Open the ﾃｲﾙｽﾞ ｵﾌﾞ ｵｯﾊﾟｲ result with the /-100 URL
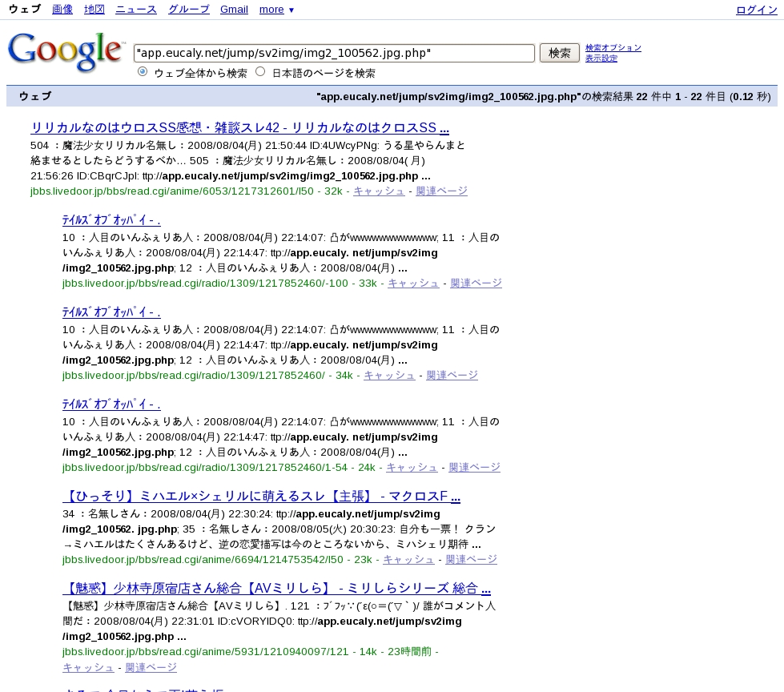This screenshot has width=784, height=692. click(111, 220)
